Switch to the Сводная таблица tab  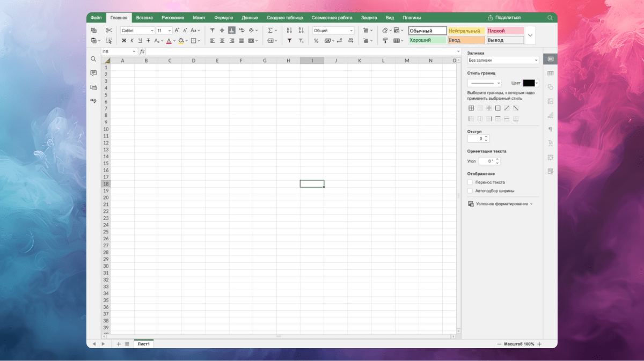(284, 18)
